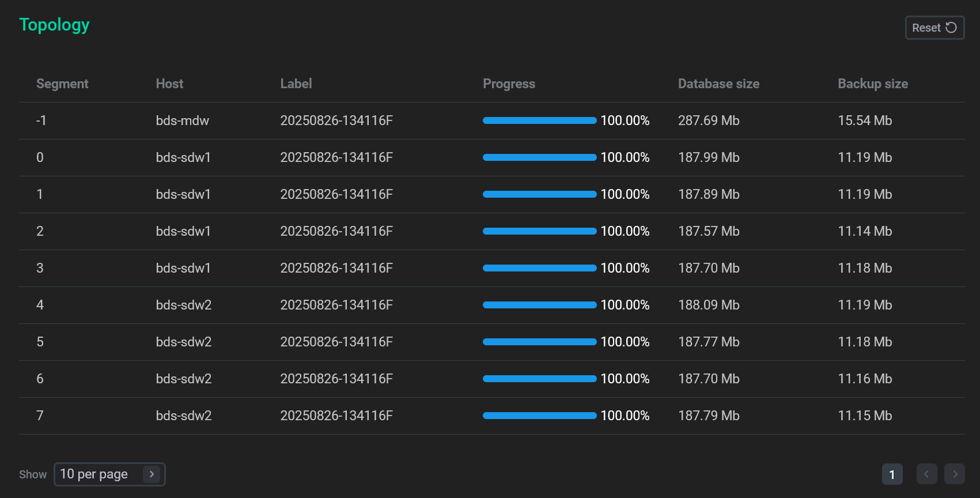Click the Segment column header

[x=62, y=84]
